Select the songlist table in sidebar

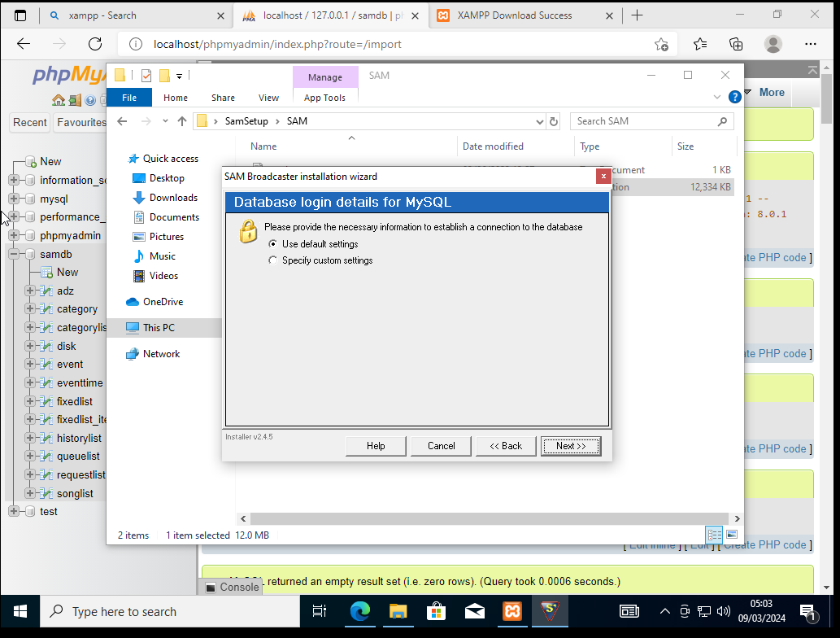point(75,493)
